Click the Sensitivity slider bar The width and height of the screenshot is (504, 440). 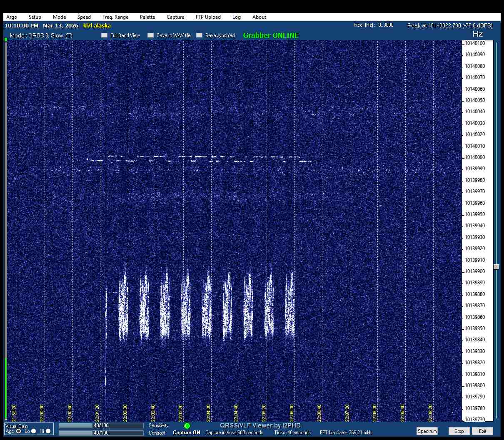[101, 425]
